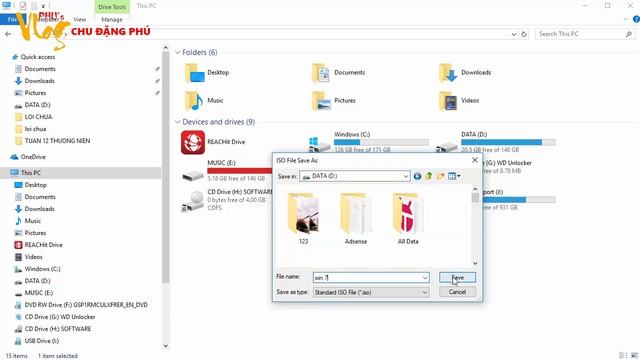The image size is (640, 360).
Task: Open the Save as type combo box
Action: coord(371,292)
